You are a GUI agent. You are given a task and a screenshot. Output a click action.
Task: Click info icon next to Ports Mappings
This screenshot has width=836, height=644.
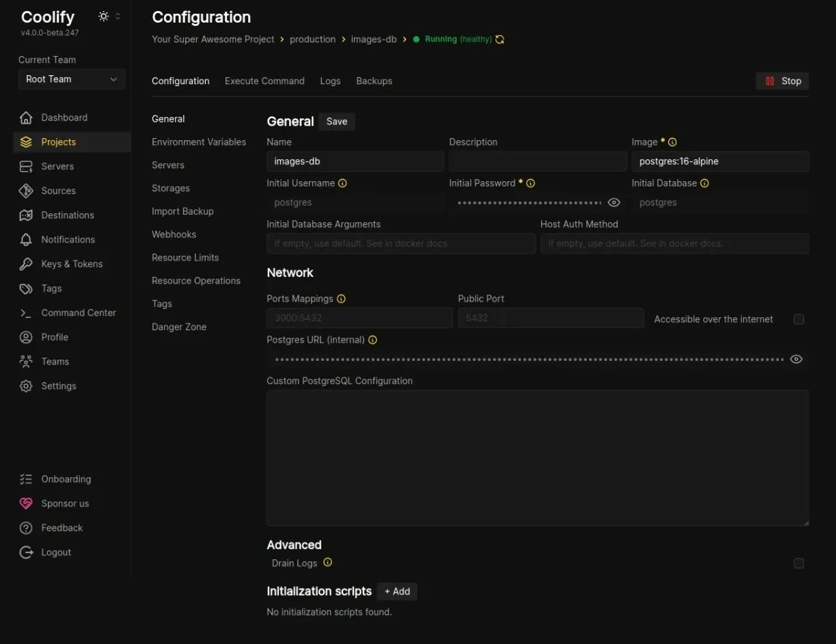pos(341,299)
